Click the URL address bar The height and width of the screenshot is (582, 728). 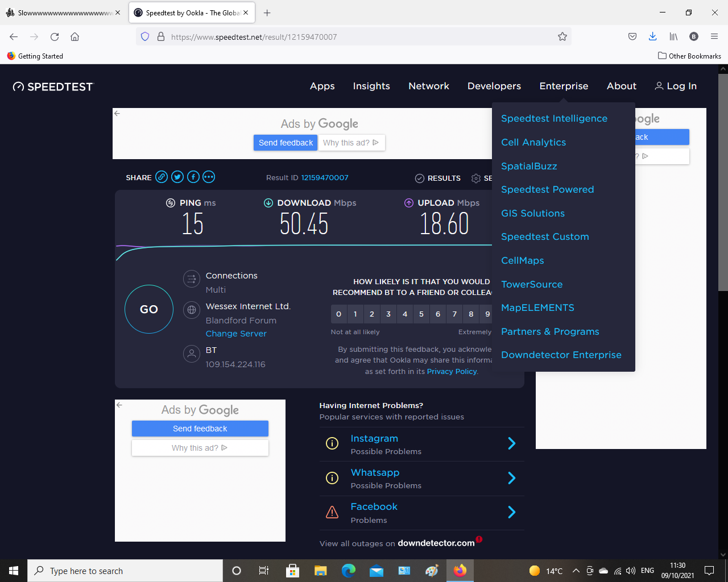[x=354, y=37]
